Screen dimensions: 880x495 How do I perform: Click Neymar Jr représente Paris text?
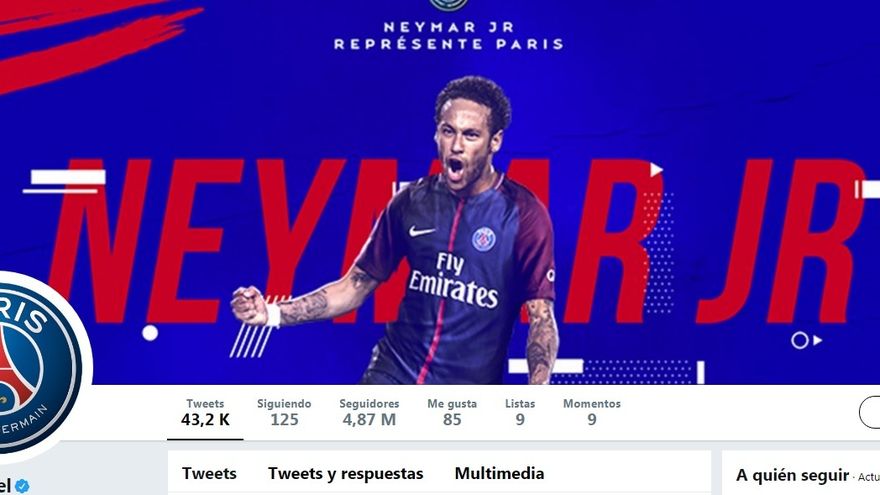pos(448,35)
